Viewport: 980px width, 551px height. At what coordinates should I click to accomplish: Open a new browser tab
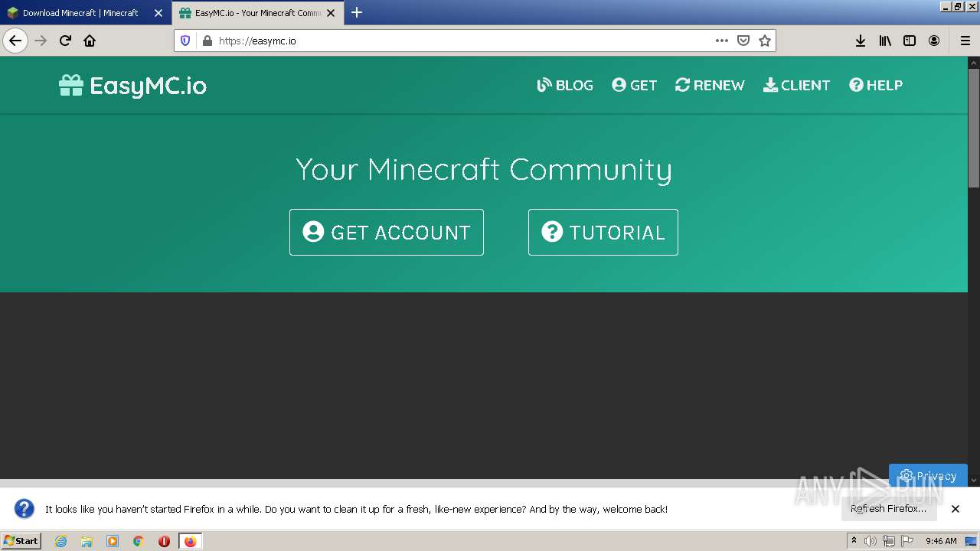357,12
